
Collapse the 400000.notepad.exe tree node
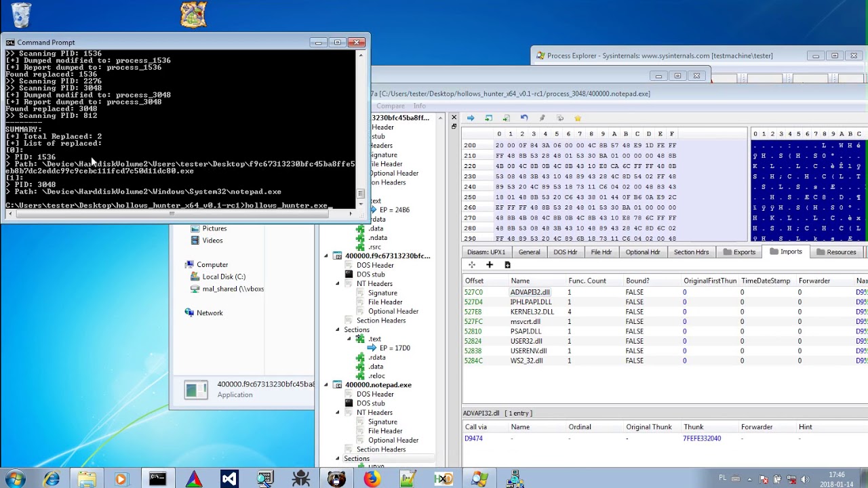point(326,385)
